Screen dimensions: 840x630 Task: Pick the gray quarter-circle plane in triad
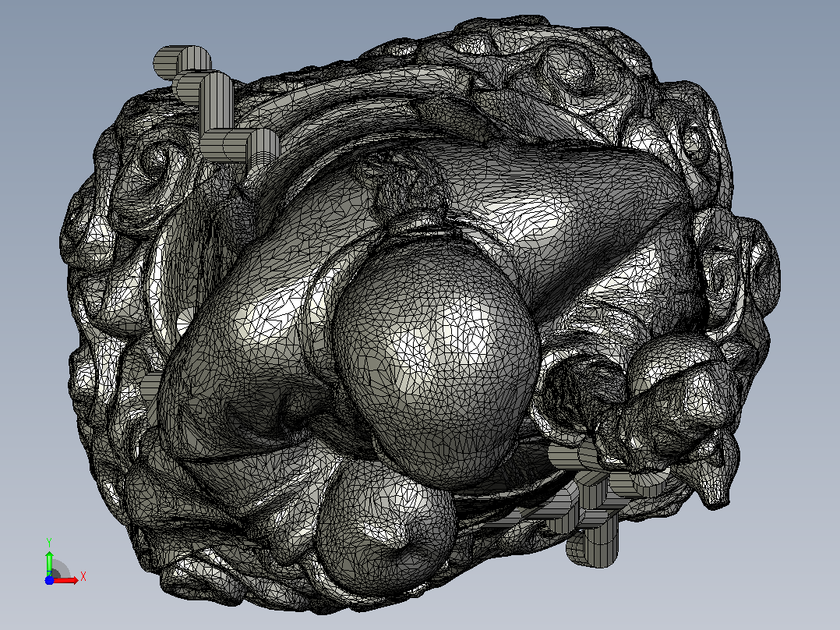click(60, 569)
